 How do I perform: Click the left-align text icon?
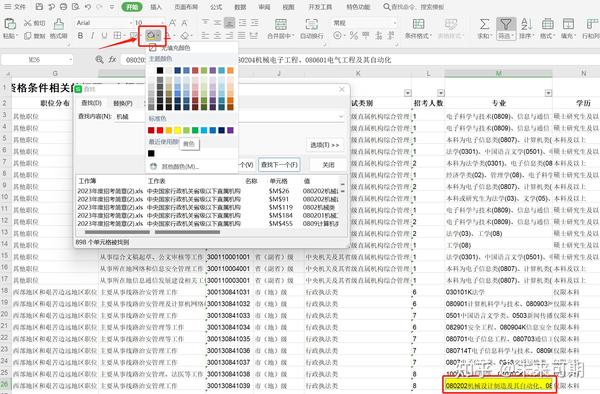click(205, 36)
